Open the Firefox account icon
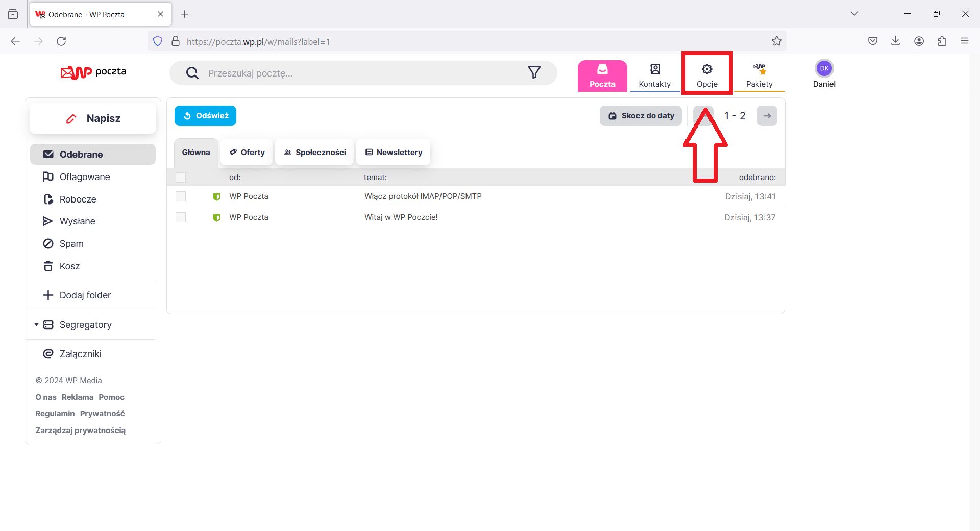Screen dimensions: 980x531 pos(919,41)
